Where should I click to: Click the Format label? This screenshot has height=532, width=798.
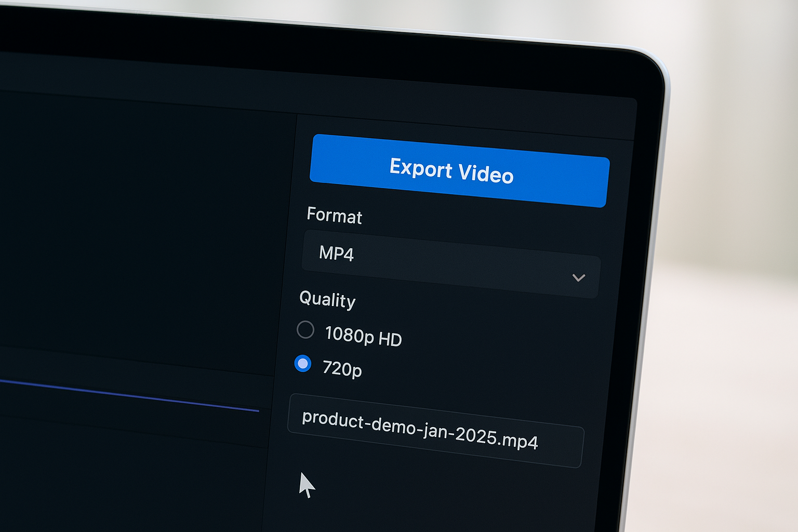click(335, 215)
